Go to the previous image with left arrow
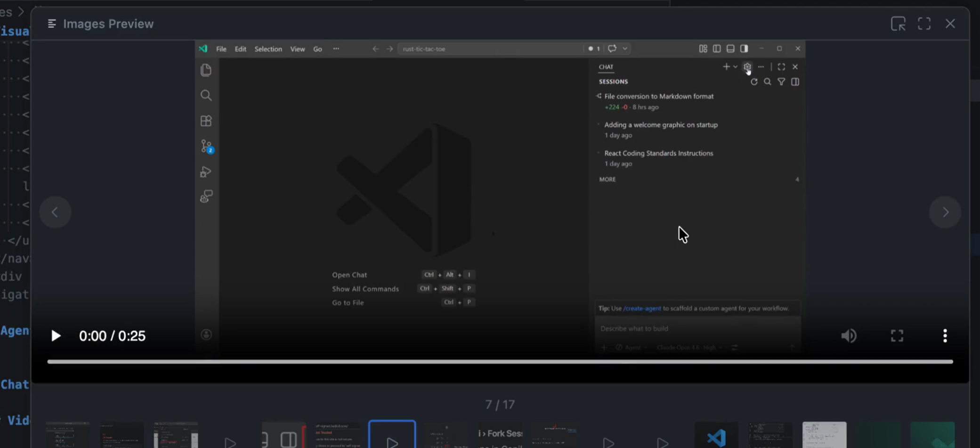The image size is (980, 448). coord(55,212)
